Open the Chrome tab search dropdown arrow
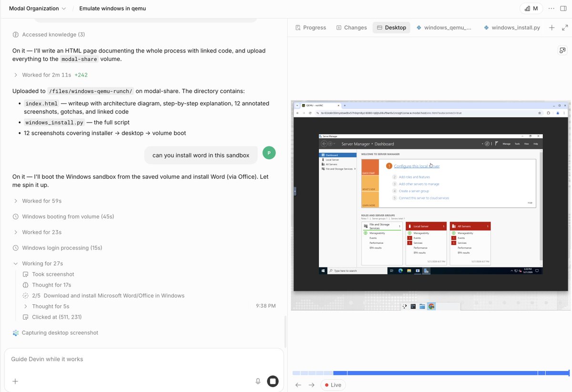The width and height of the screenshot is (572, 392). tap(297, 105)
